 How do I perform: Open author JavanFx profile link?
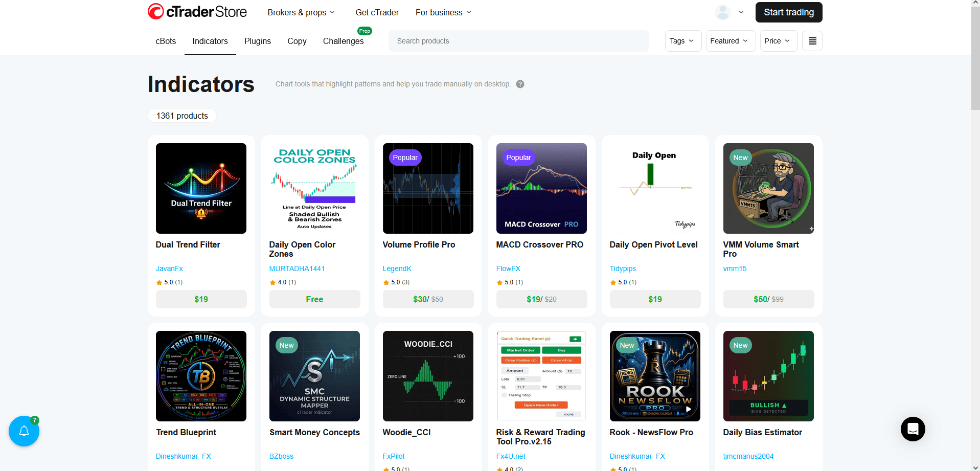click(169, 268)
